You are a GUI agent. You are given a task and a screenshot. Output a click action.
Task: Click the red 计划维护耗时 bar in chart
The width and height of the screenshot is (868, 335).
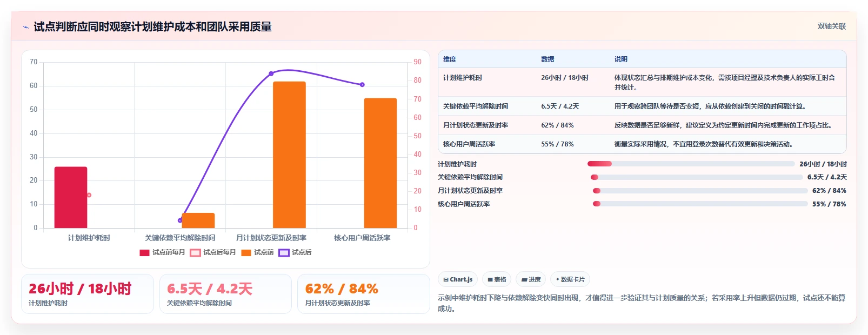tap(71, 197)
